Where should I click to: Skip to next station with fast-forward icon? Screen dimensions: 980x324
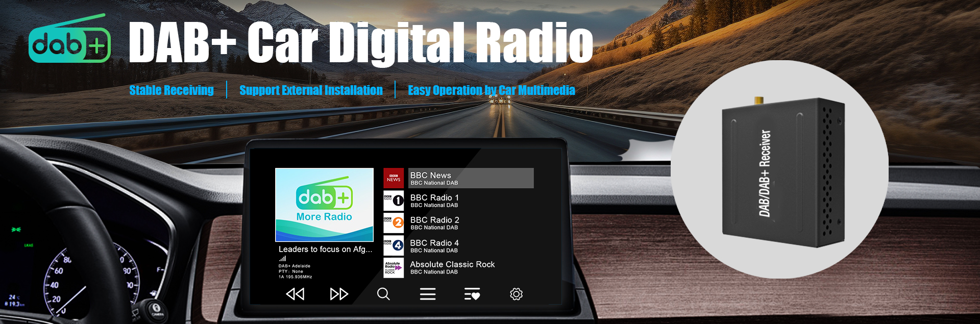[339, 294]
